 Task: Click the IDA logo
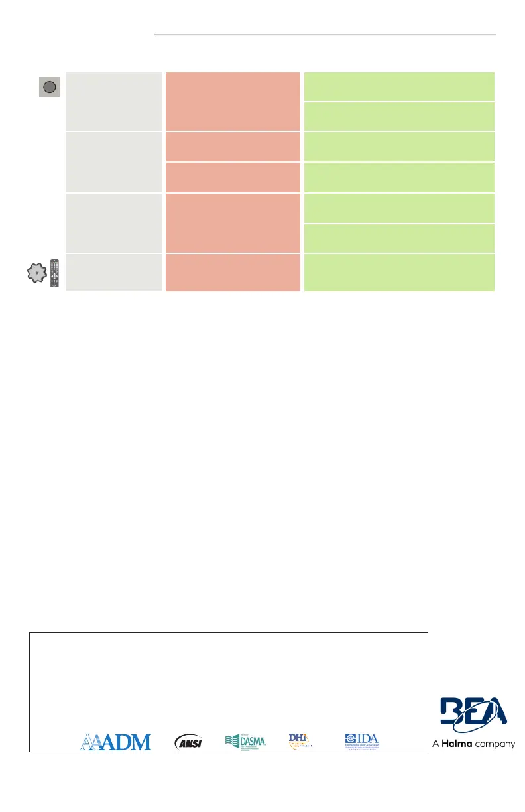coord(362,740)
